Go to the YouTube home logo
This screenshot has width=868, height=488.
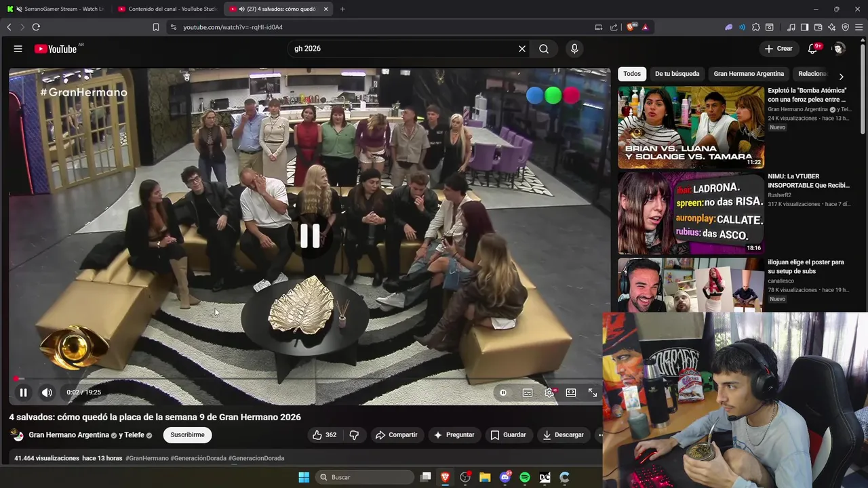point(56,49)
